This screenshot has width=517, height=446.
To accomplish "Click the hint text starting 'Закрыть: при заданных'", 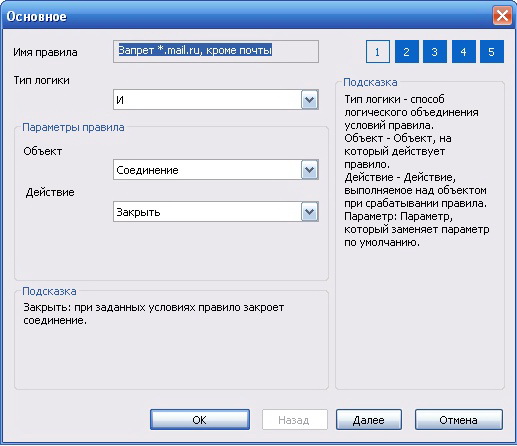I will 153,314.
